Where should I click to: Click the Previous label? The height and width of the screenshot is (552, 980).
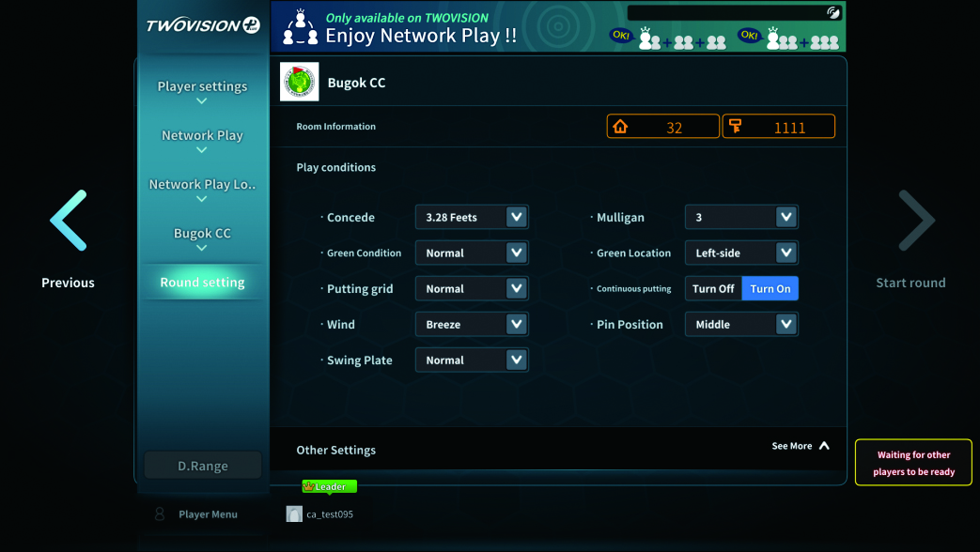click(x=69, y=283)
